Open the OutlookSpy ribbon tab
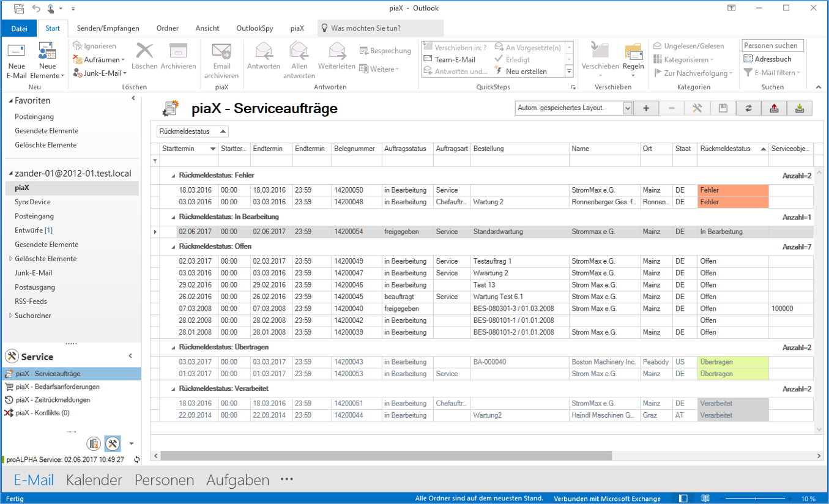This screenshot has height=504, width=829. click(x=255, y=28)
